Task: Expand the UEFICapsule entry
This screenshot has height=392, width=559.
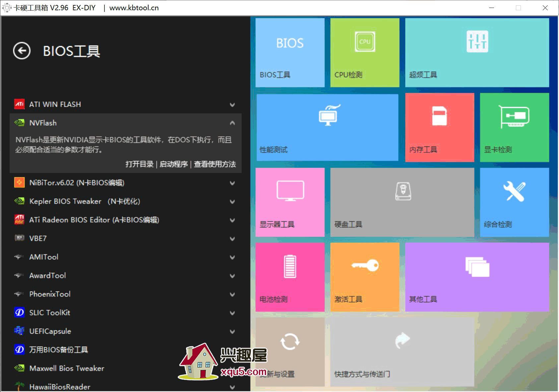Action: (232, 332)
